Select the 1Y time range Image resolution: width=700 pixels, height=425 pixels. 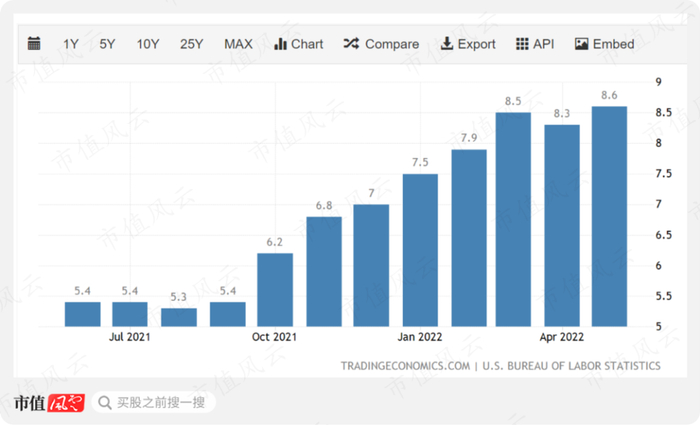click(x=71, y=44)
